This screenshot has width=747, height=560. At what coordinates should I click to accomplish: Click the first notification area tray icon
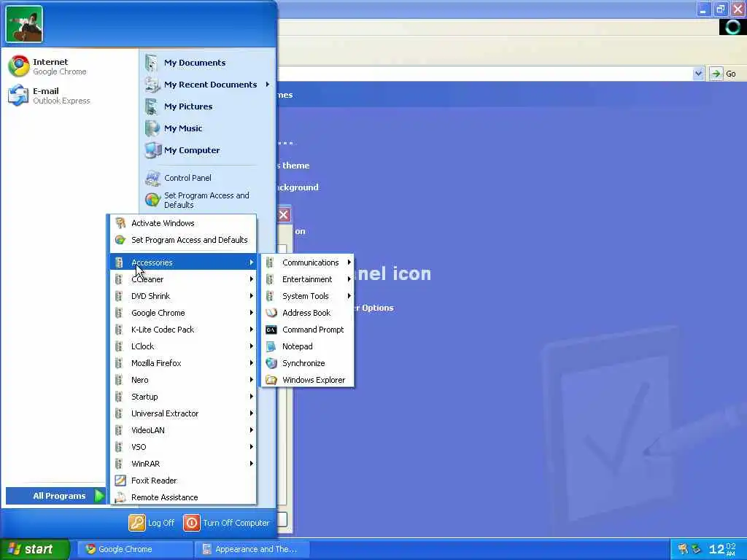(683, 549)
